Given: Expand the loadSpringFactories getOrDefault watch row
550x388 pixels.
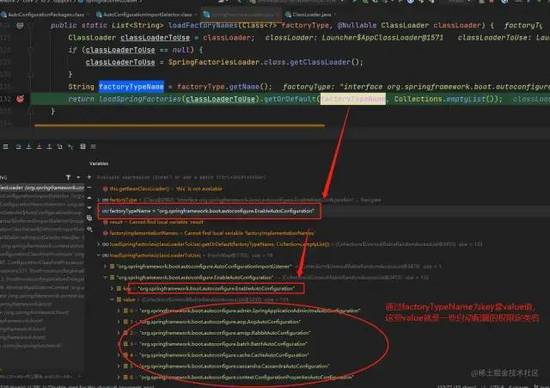Looking at the screenshot, I should [99, 244].
